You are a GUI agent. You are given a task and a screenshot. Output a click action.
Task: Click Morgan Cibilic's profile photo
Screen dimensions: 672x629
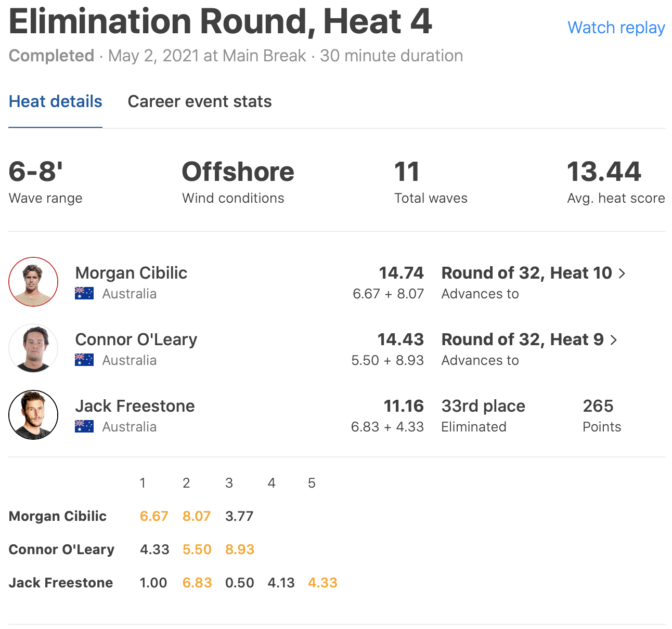coord(33,282)
